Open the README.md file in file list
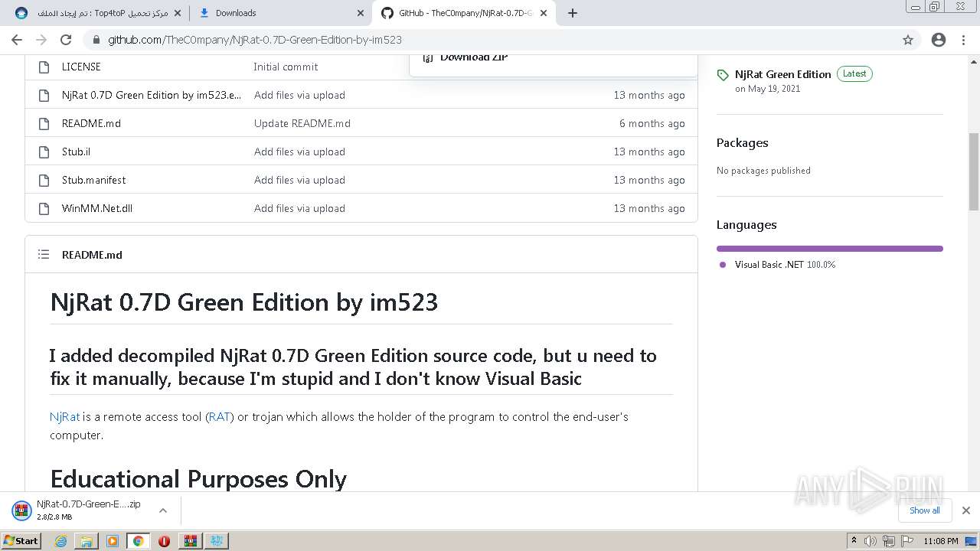This screenshot has height=551, width=980. click(91, 123)
